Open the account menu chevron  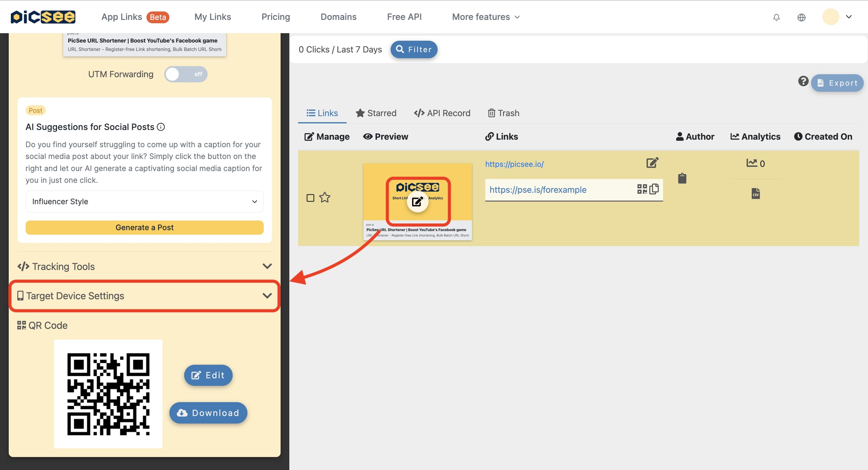849,17
